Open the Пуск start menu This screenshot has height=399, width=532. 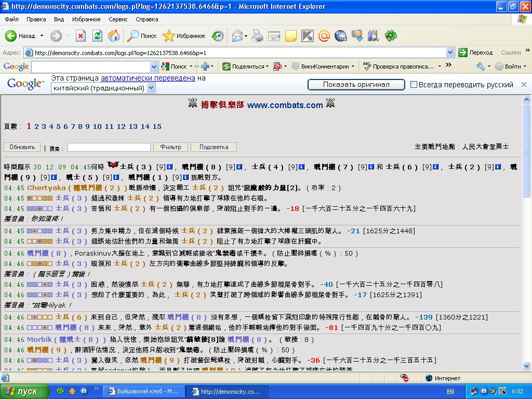click(x=24, y=391)
